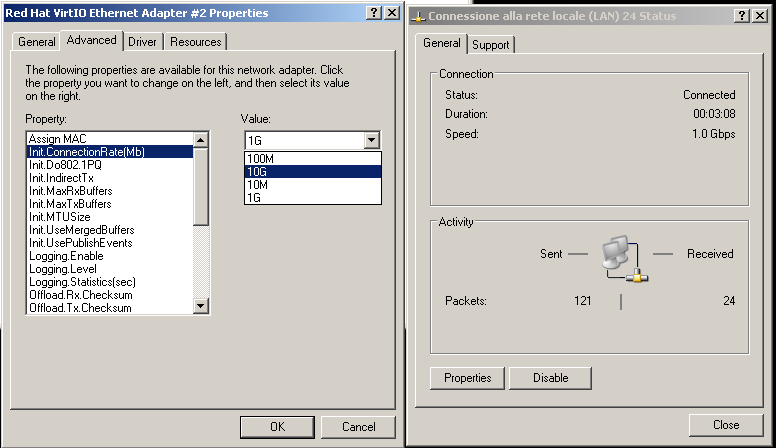Confirm with the OK button
776x448 pixels.
point(277,427)
